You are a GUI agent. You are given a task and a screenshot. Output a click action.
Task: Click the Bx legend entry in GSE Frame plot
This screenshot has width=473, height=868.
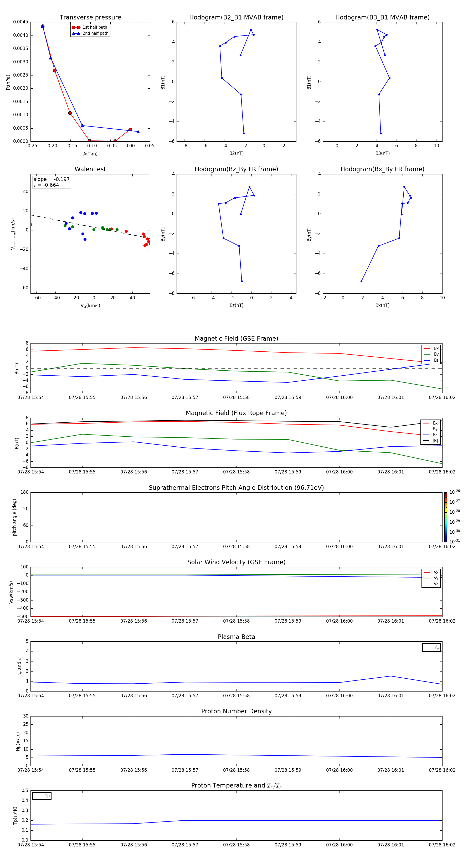click(431, 349)
